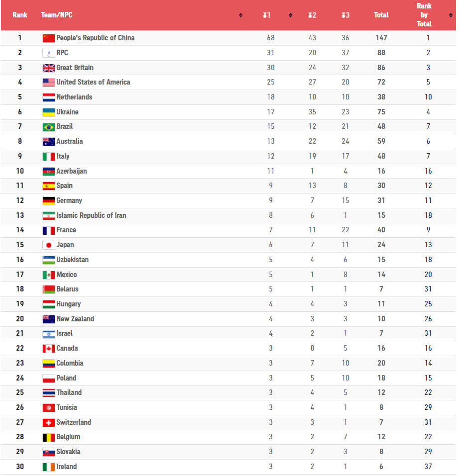Viewport: 460px width, 476px height.
Task: Open the Islamic Republic of Iran link
Action: [91, 215]
